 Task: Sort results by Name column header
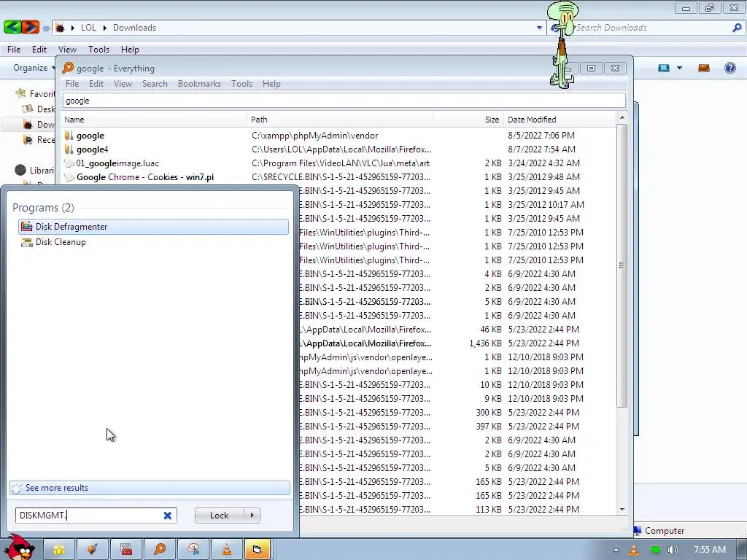[154, 120]
